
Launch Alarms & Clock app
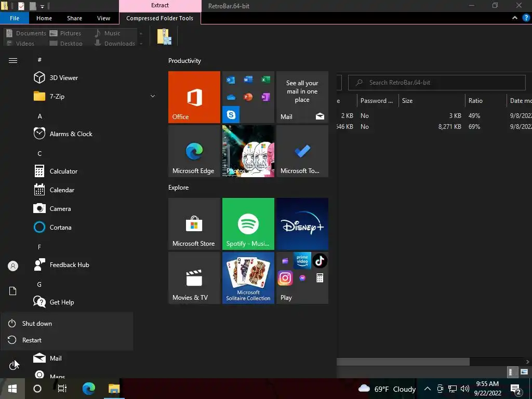(x=63, y=134)
